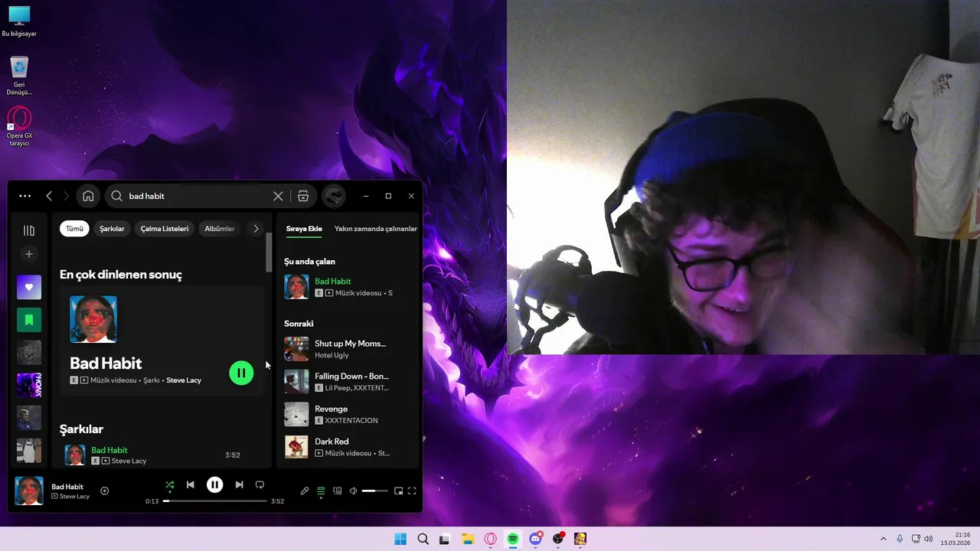Screen dimensions: 980x551
Task: Open the profile avatar menu
Action: pos(333,196)
